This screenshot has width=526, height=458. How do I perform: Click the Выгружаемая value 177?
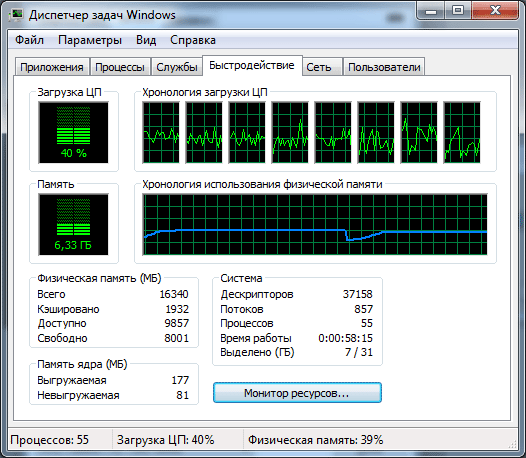coord(180,380)
